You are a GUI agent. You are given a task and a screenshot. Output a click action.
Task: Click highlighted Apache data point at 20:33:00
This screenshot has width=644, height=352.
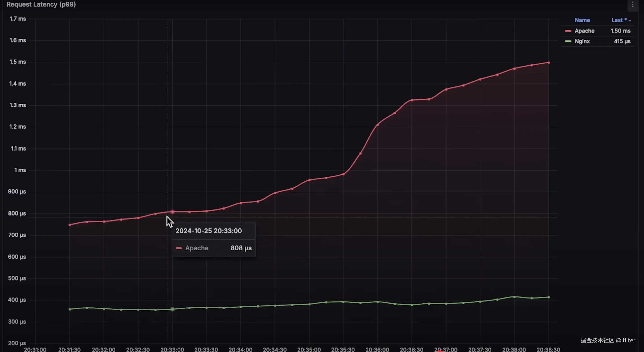pyautogui.click(x=172, y=212)
